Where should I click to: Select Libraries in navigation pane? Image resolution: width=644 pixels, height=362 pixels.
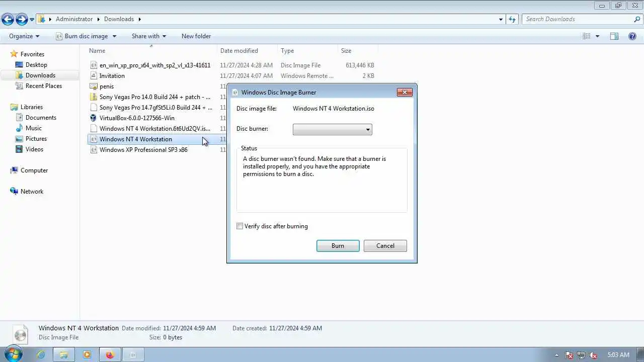[31, 107]
